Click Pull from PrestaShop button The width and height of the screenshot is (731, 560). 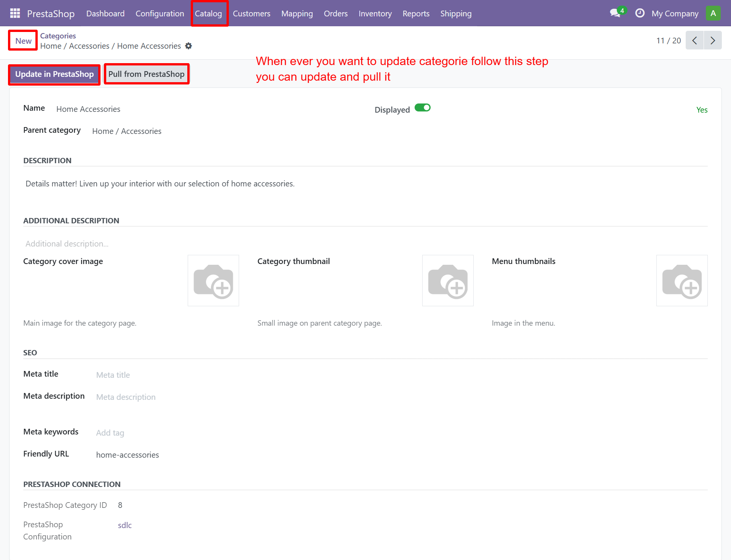click(146, 75)
